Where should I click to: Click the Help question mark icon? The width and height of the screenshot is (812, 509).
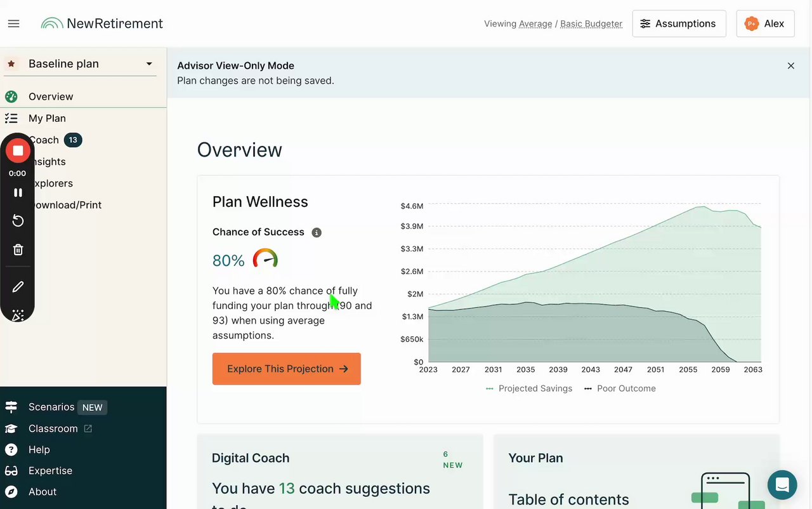(x=11, y=449)
